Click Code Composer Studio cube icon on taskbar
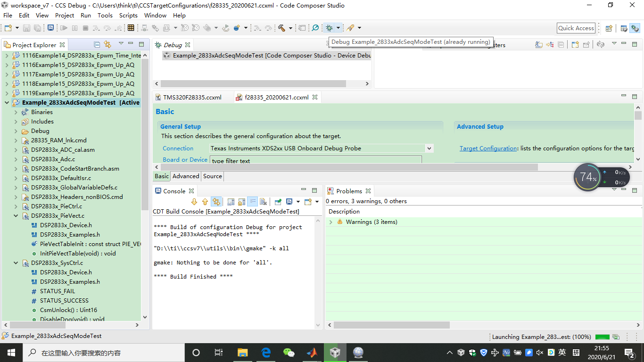 pos(335,352)
